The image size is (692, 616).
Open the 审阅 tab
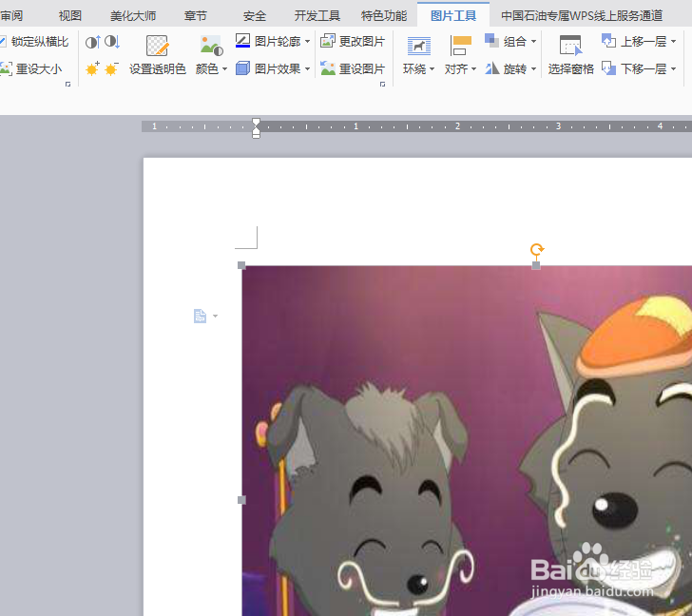11,16
